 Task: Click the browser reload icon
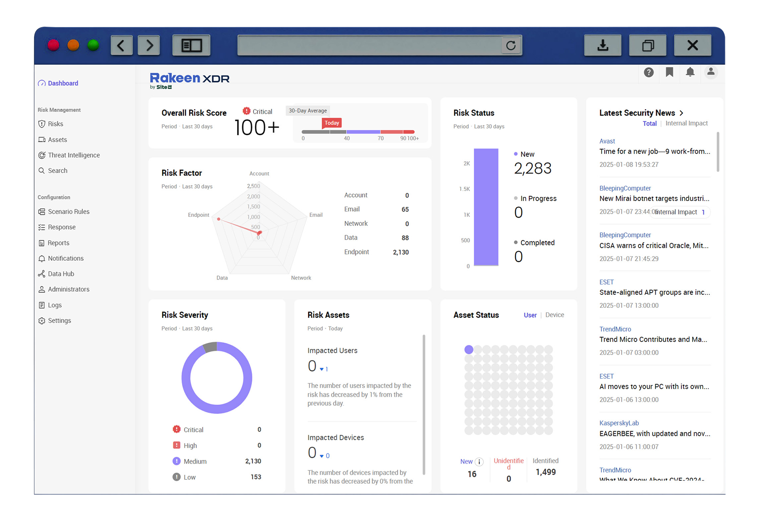pos(511,45)
